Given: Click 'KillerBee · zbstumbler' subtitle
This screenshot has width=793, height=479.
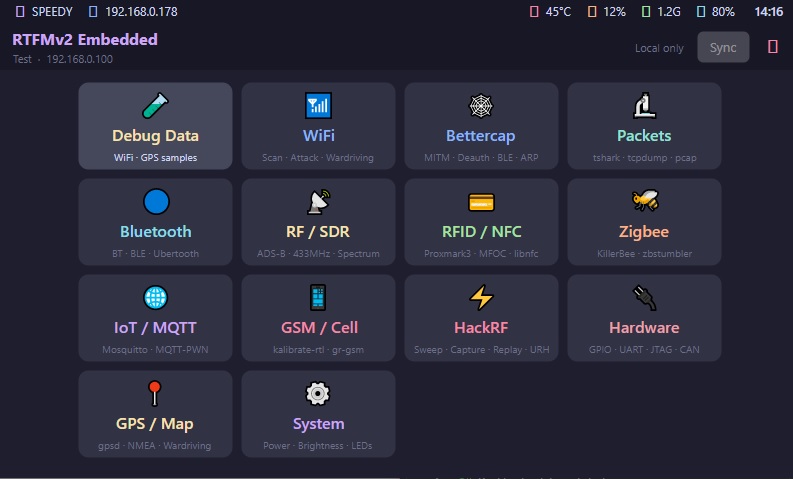Looking at the screenshot, I should point(644,254).
